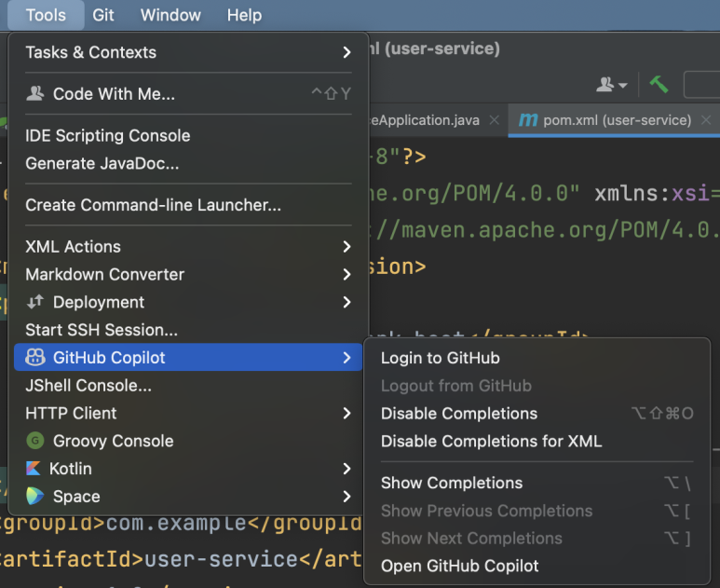Image resolution: width=720 pixels, height=588 pixels.
Task: Open the Window menu
Action: pos(170,15)
